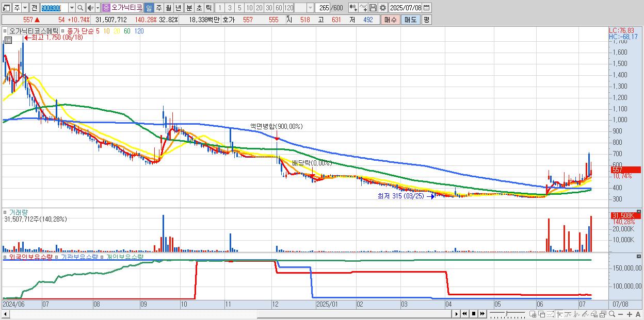Click the save chart floppy icon
Image resolution: width=644 pixels, height=320 pixels.
click(373, 8)
